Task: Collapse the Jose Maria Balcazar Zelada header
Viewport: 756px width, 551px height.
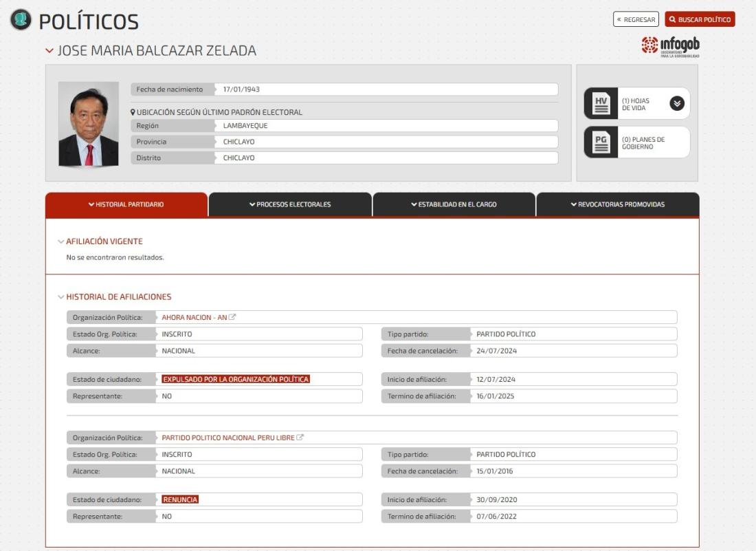Action: (49, 51)
